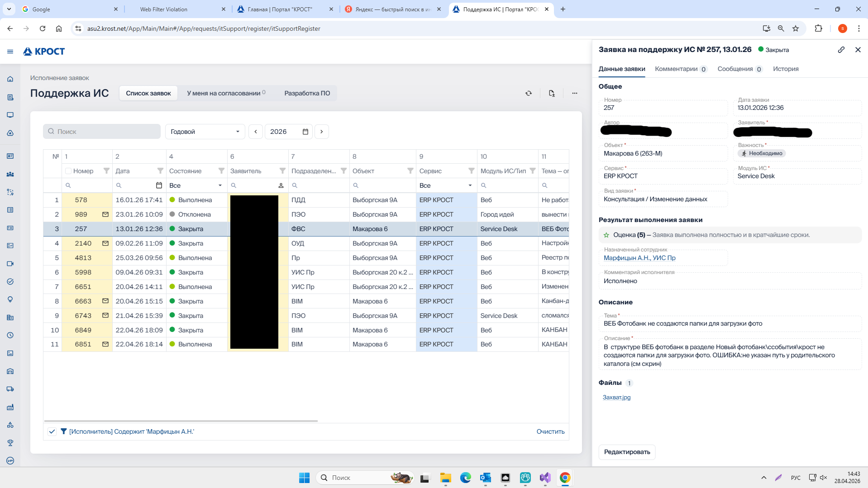Switch to the У меня на согласовании tab

click(226, 93)
